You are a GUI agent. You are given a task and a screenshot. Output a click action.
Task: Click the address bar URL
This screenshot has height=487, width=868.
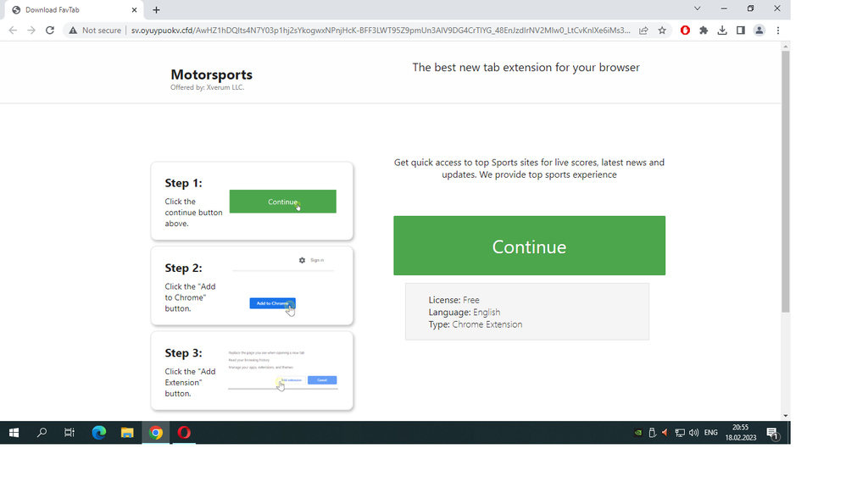point(381,30)
